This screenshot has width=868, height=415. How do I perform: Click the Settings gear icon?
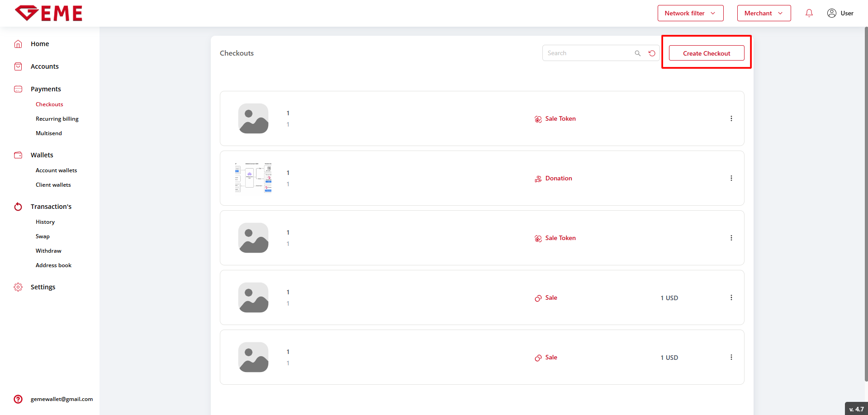point(18,287)
